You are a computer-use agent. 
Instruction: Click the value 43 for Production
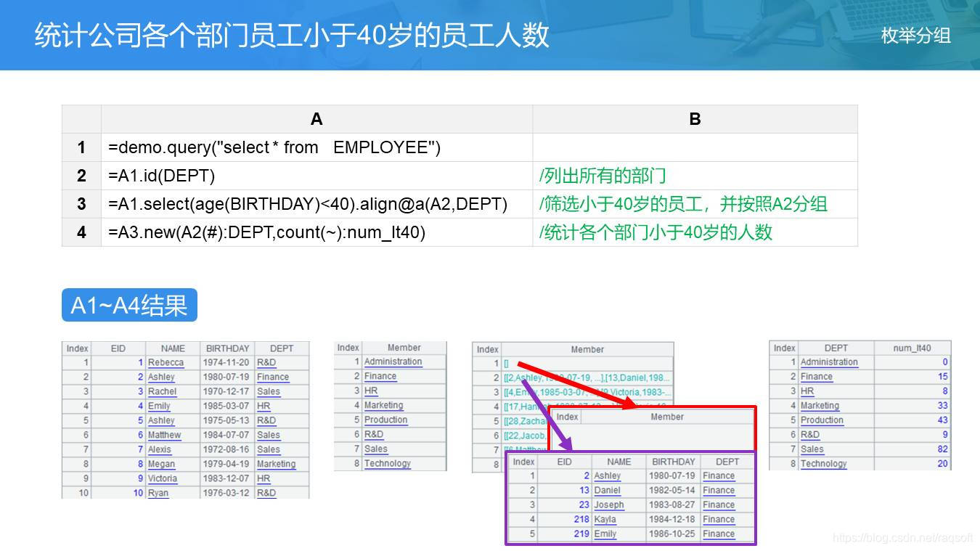pos(942,420)
